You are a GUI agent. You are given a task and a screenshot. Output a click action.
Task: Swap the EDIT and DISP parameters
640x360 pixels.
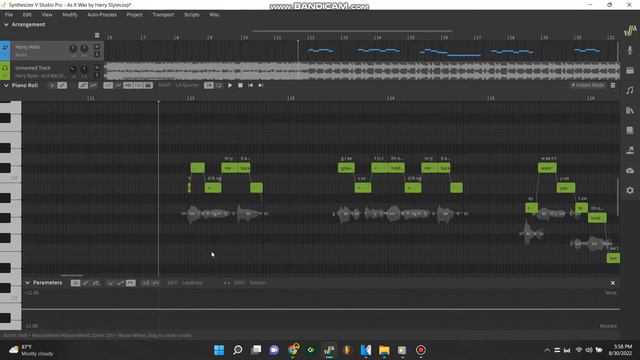(x=227, y=283)
